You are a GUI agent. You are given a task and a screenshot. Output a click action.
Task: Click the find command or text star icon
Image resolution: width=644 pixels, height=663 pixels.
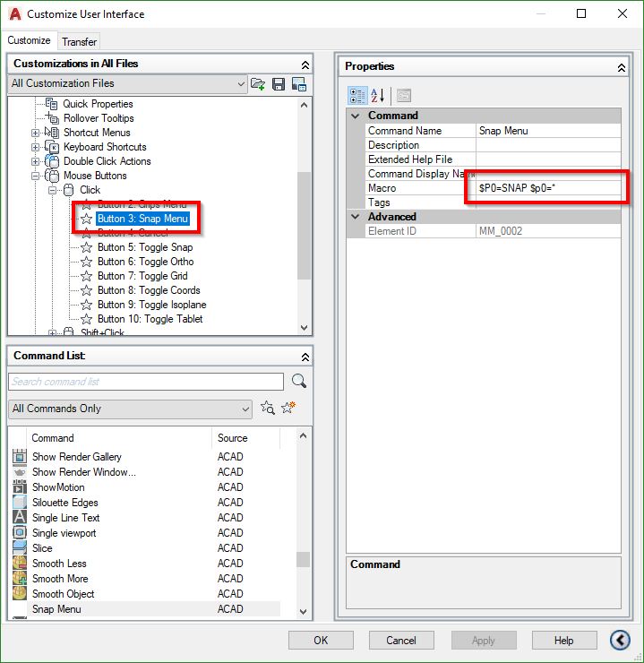268,408
